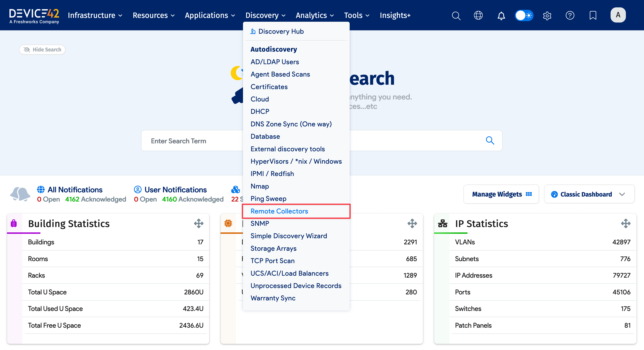Expand the Classic Dashboard dropdown
The height and width of the screenshot is (350, 644).
tap(589, 194)
